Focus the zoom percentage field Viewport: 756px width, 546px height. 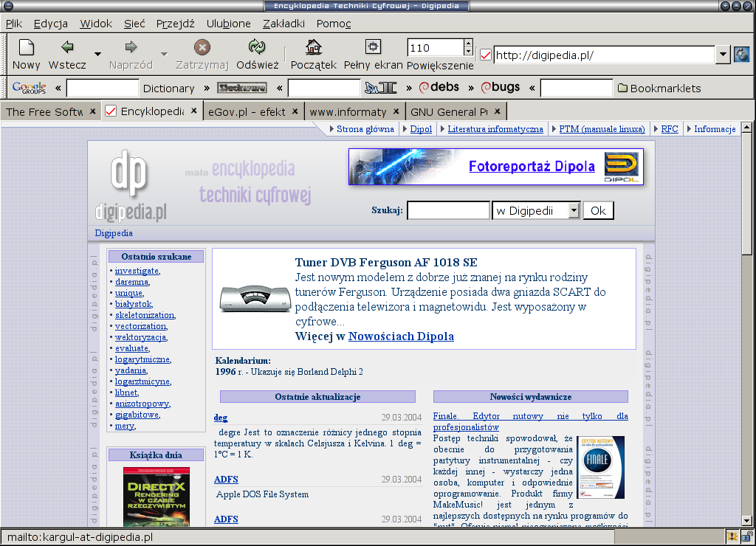[435, 48]
